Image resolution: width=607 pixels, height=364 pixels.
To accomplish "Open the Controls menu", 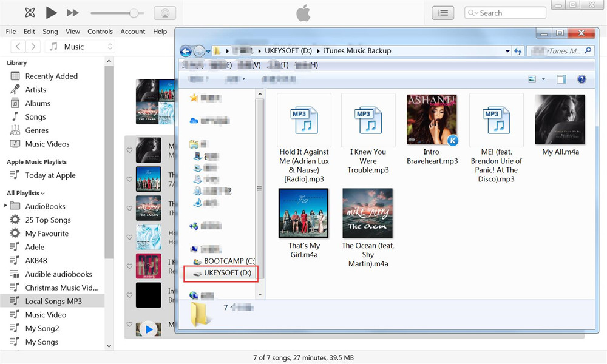I will 100,32.
